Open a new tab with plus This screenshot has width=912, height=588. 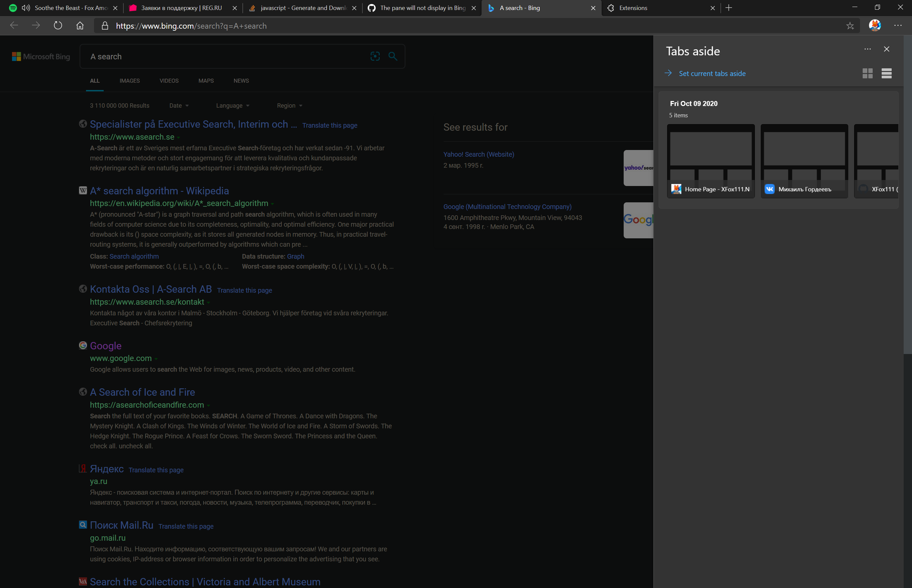tap(728, 8)
